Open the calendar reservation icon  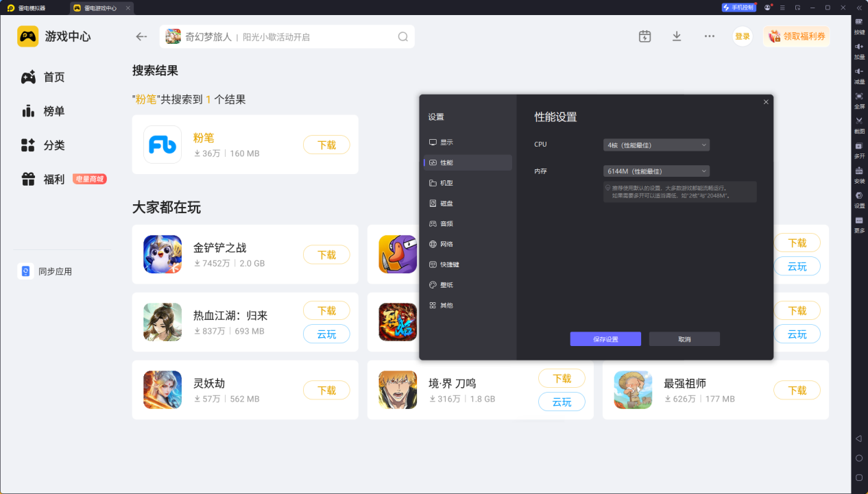tap(644, 36)
